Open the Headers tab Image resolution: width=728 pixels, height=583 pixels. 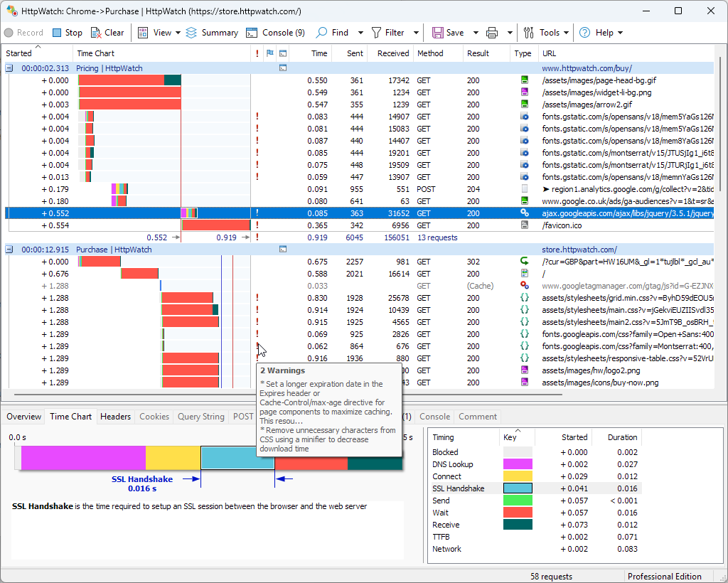coord(116,417)
